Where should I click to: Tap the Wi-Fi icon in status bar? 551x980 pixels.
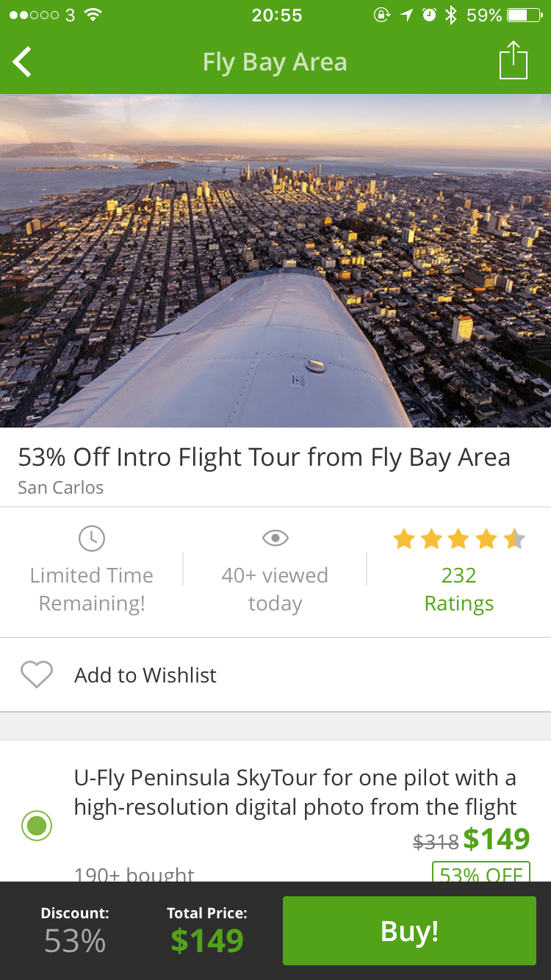tap(93, 15)
